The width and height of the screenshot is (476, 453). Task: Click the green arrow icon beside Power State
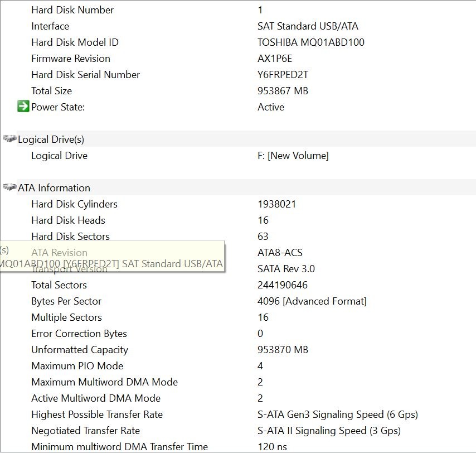(x=23, y=107)
